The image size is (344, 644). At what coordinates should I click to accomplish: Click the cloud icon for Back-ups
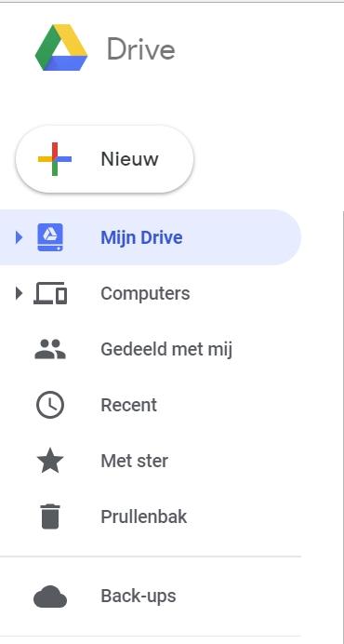click(50, 597)
